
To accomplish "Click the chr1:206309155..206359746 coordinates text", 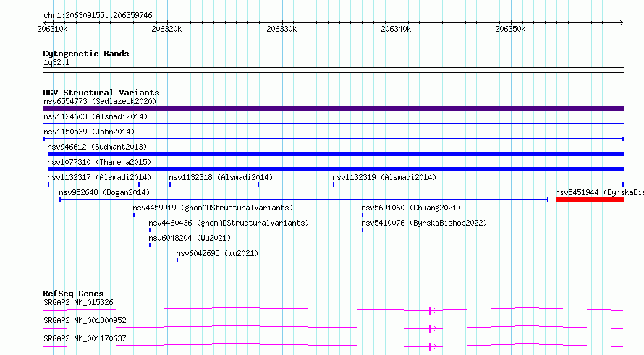I will 98,16.
